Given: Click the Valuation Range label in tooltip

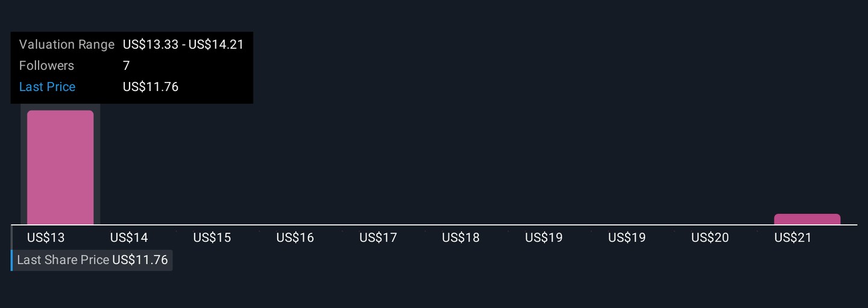Looking at the screenshot, I should pyautogui.click(x=66, y=45).
